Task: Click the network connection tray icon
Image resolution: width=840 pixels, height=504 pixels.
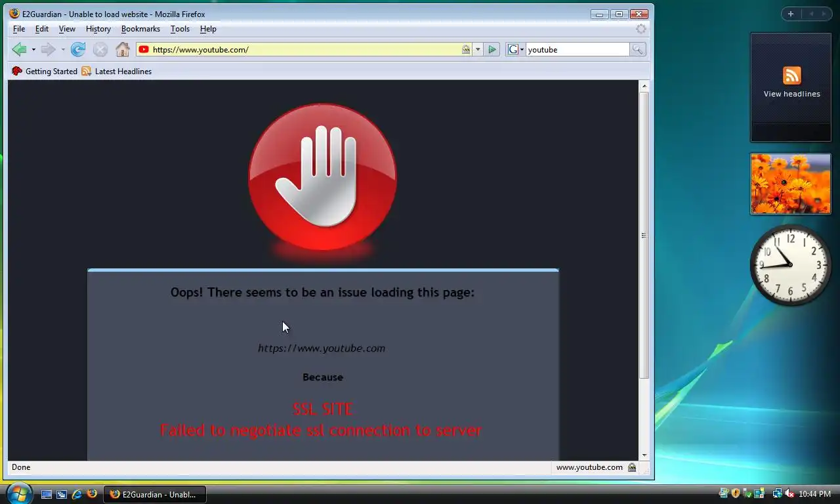Action: pyautogui.click(x=777, y=493)
